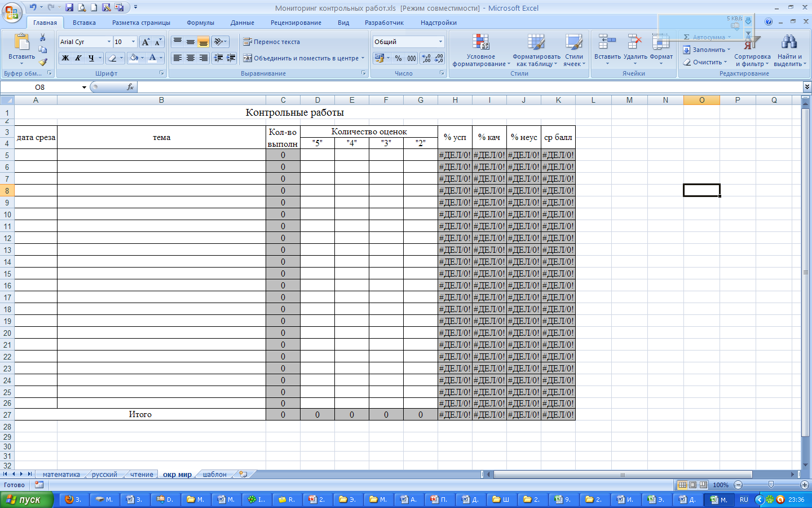The height and width of the screenshot is (508, 812).
Task: Open the font size 10 dropdown
Action: tap(133, 42)
